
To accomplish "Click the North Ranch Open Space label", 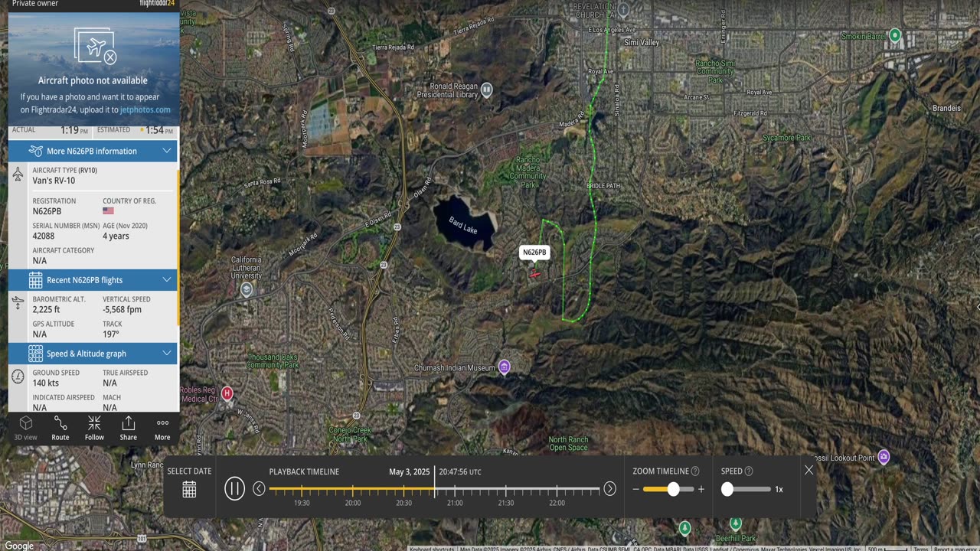I will click(568, 444).
